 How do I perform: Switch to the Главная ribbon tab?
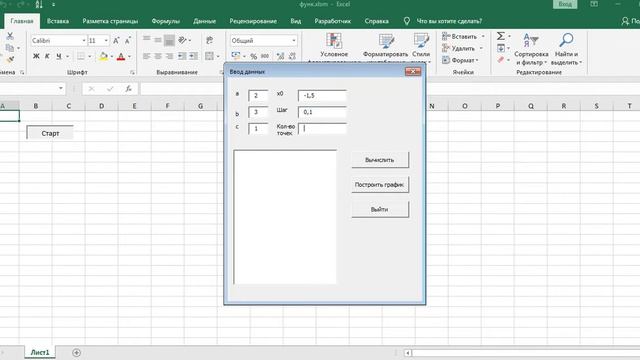[x=22, y=21]
